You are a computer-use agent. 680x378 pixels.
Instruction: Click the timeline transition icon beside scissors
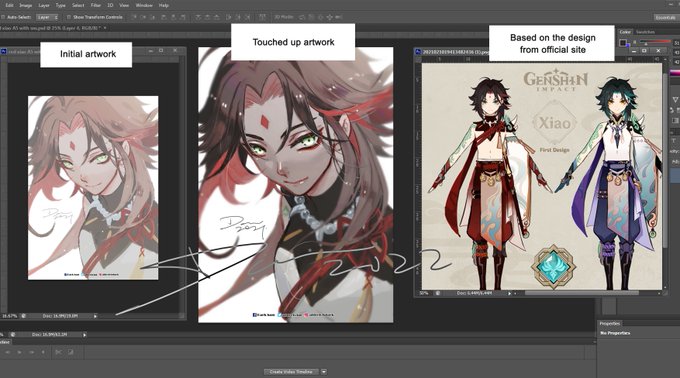(x=70, y=352)
